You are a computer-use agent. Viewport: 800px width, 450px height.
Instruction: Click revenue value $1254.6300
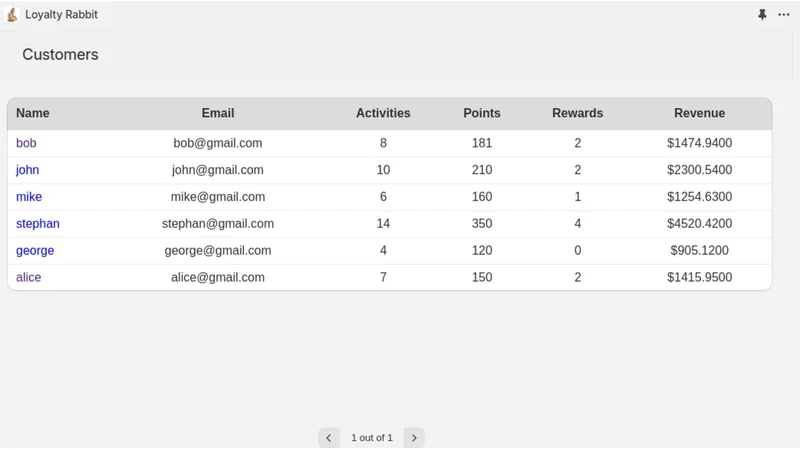(x=699, y=197)
